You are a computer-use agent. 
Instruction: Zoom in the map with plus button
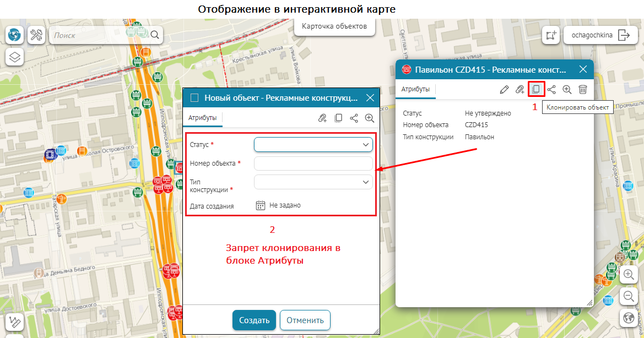click(x=629, y=274)
